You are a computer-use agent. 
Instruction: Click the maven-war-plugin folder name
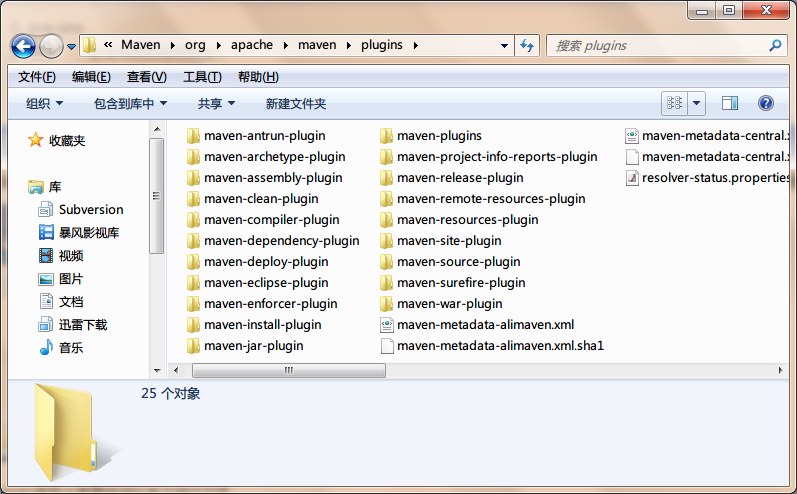(449, 304)
